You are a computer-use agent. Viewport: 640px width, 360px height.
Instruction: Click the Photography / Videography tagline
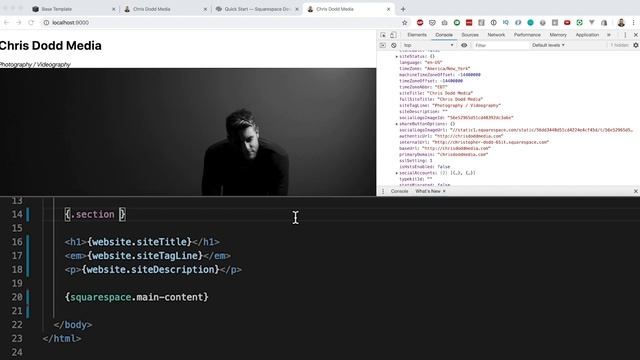[x=35, y=64]
